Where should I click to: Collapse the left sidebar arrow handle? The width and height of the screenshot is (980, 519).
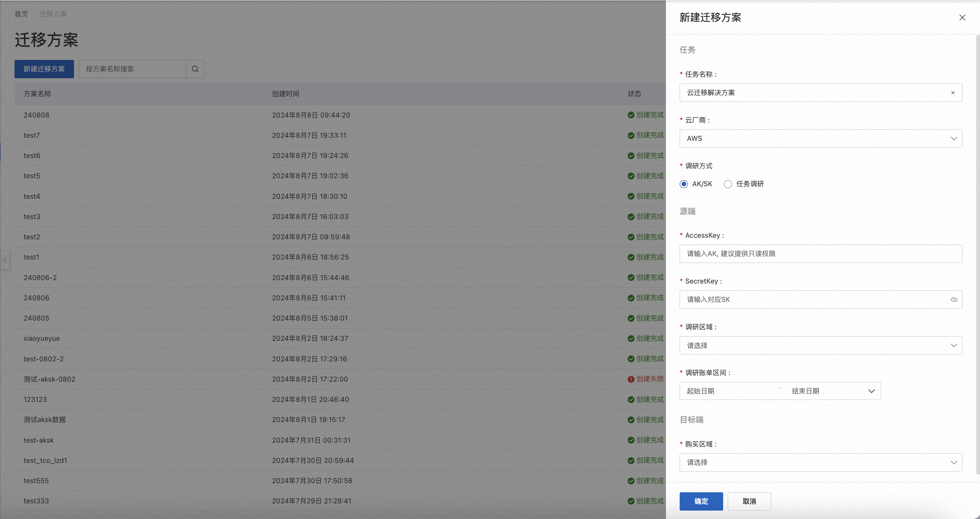5,260
